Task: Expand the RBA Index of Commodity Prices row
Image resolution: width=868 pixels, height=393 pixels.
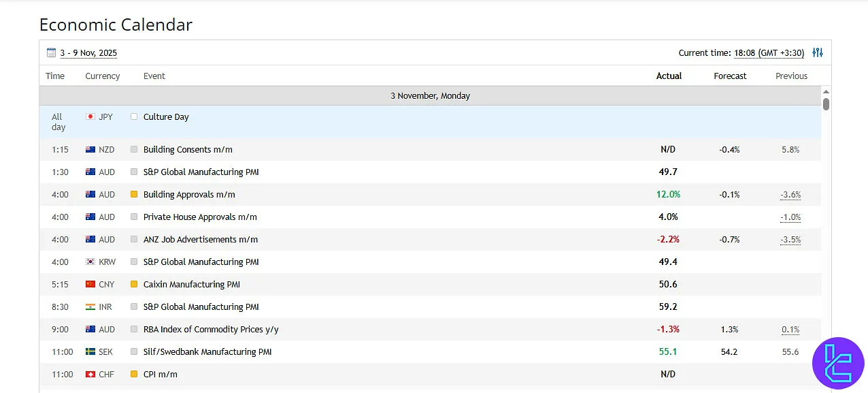Action: click(x=211, y=330)
